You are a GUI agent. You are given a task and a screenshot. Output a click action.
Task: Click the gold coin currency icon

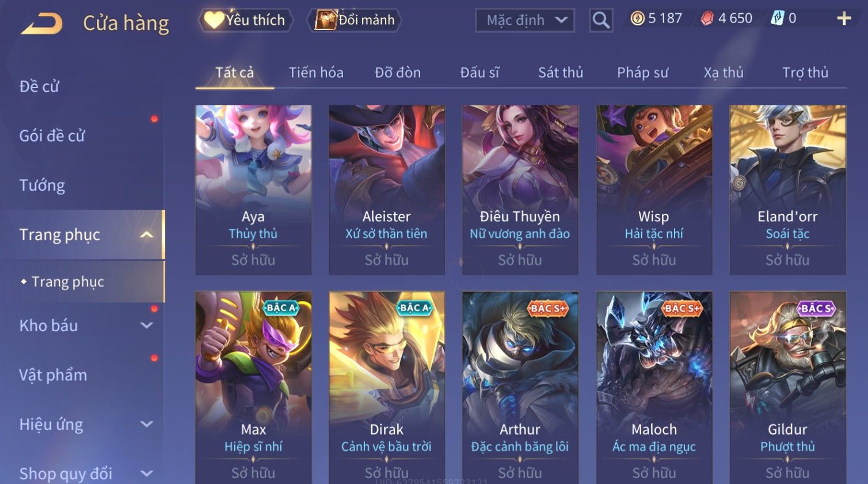coord(637,18)
